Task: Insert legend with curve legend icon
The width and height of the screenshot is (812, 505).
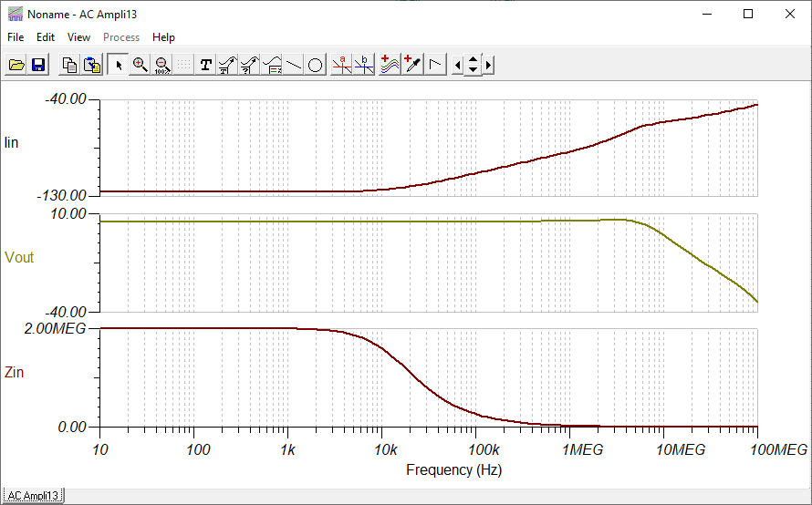Action: click(271, 65)
